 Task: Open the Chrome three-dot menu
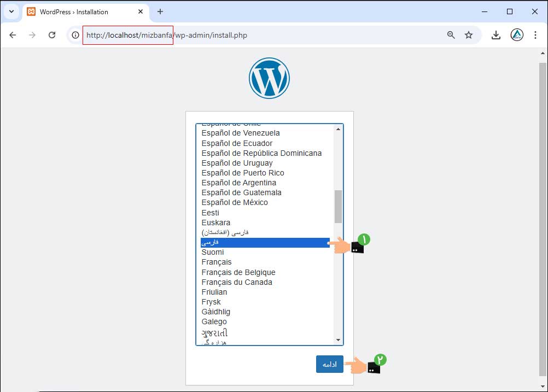pos(535,35)
